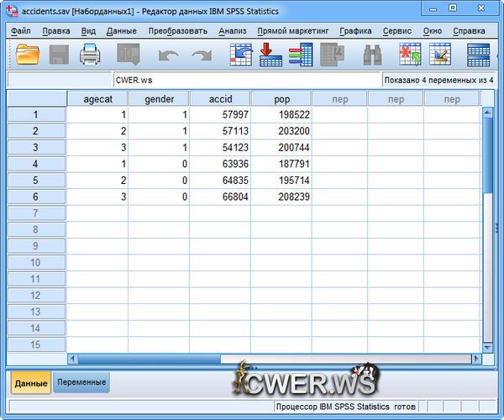Image resolution: width=504 pixels, height=420 pixels.
Task: Click accid cell value 57997
Action: (220, 115)
